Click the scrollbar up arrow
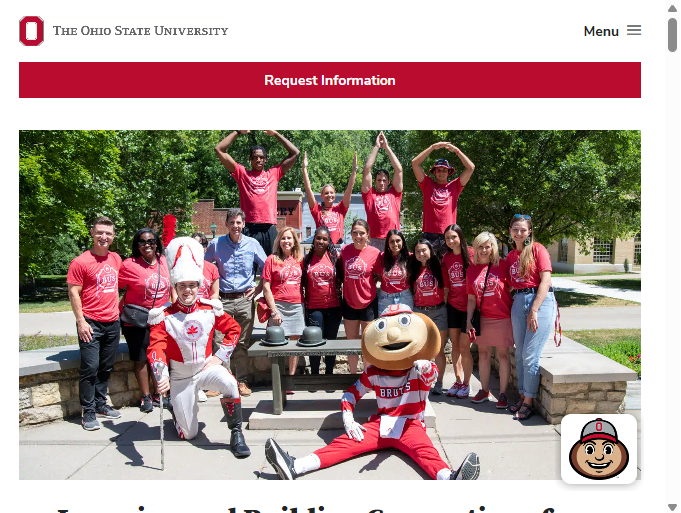 (672, 8)
